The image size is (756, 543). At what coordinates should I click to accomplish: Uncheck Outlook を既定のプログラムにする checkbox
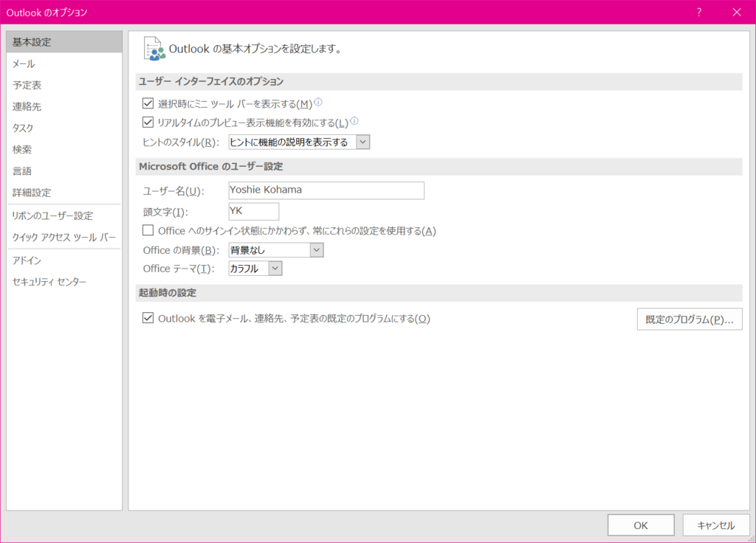tap(148, 319)
